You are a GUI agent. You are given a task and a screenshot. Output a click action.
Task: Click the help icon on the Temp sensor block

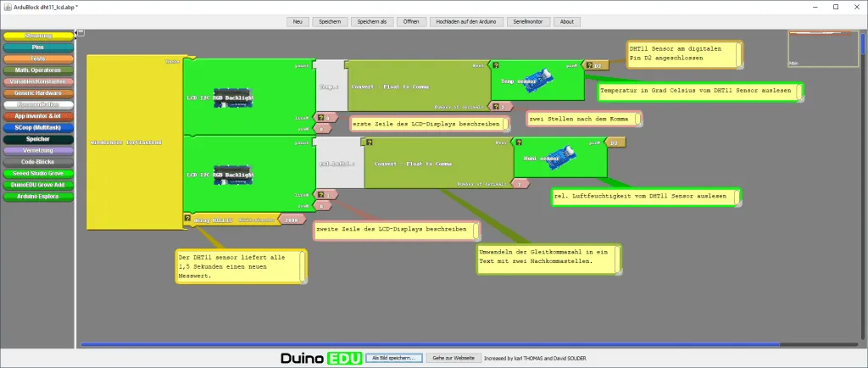tap(496, 64)
